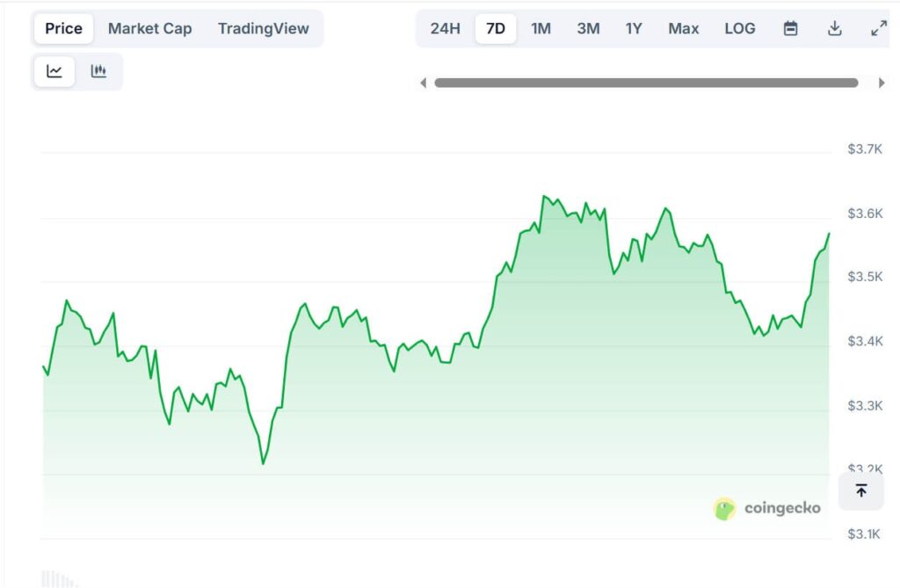Click the horizontal chart range scrollbar
This screenshot has width=900, height=588.
tap(646, 83)
